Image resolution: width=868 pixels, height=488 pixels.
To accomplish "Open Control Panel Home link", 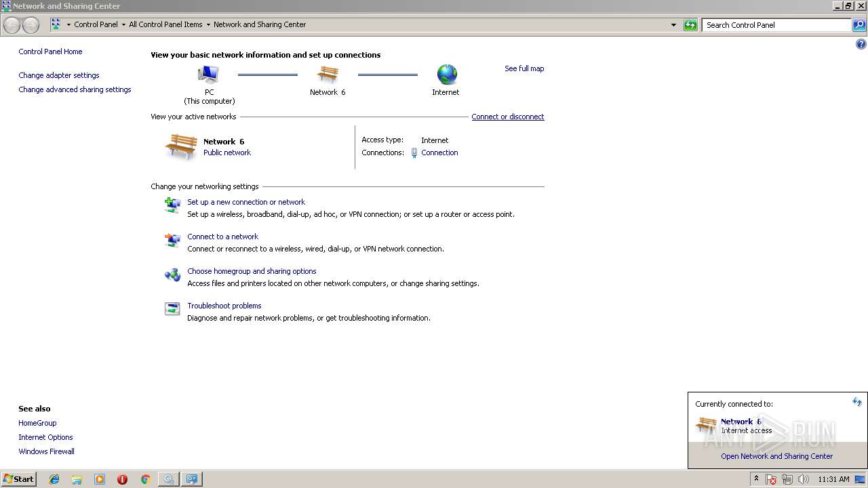I will tap(50, 52).
